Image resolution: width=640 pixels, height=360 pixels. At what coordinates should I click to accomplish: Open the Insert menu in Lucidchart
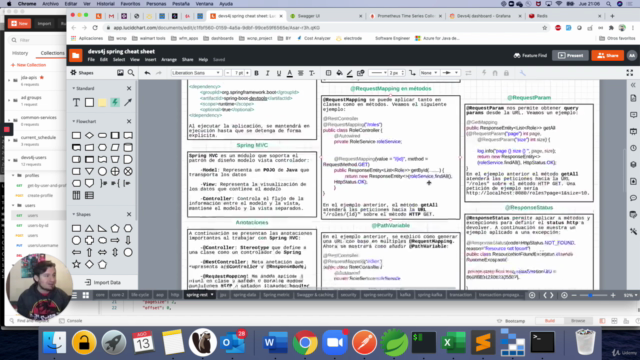(150, 60)
